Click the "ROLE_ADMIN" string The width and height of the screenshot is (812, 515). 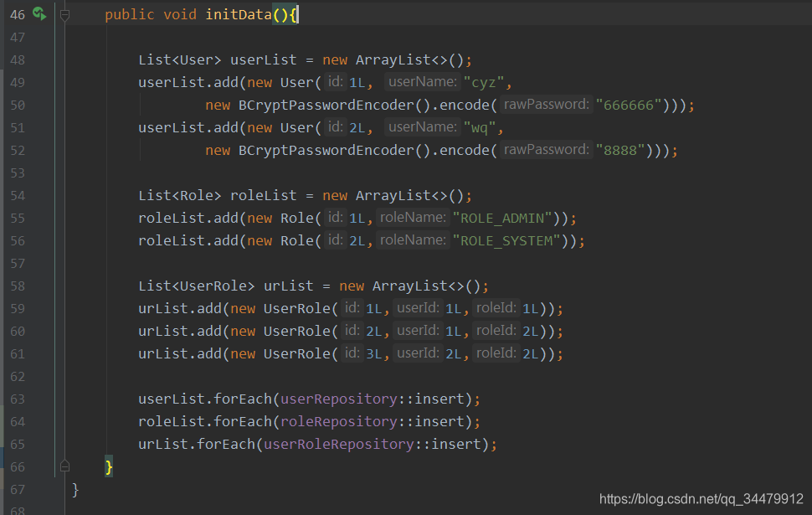(502, 218)
